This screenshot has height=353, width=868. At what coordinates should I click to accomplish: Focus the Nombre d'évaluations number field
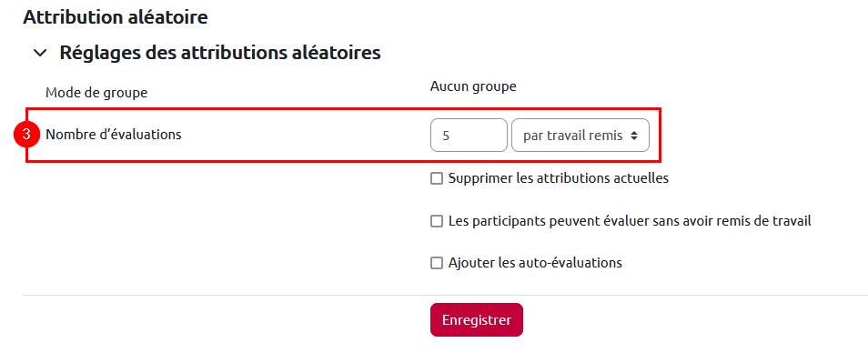(x=469, y=135)
